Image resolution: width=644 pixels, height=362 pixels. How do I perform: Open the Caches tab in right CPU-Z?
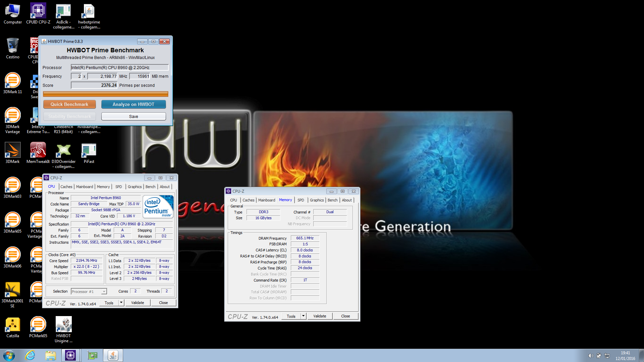point(249,200)
